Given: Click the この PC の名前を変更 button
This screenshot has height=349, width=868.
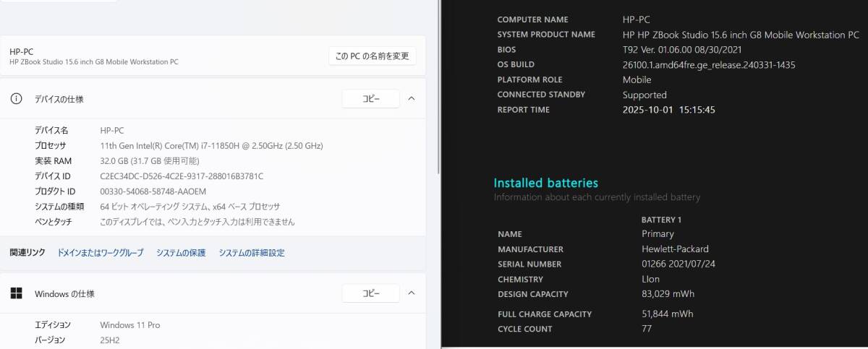Looking at the screenshot, I should point(373,56).
